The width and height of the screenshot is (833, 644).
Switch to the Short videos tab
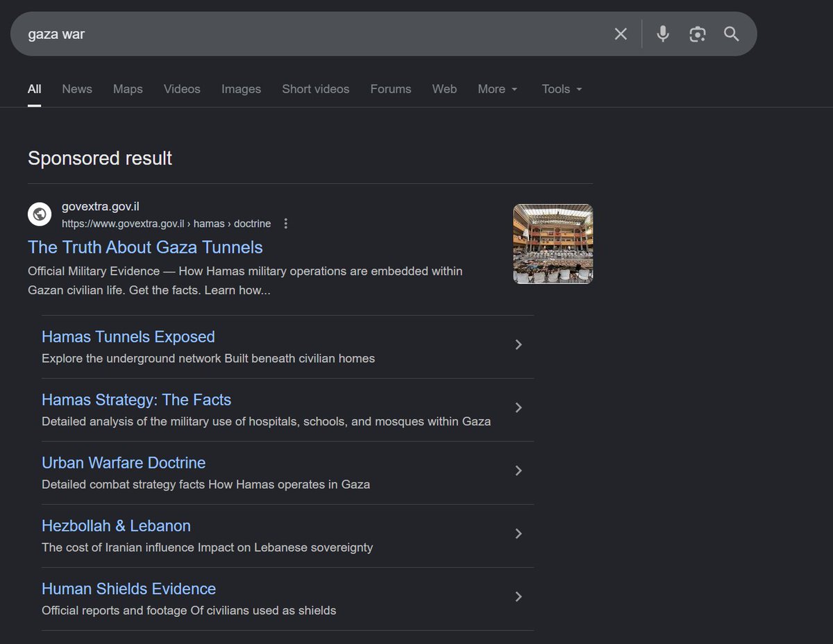tap(316, 89)
